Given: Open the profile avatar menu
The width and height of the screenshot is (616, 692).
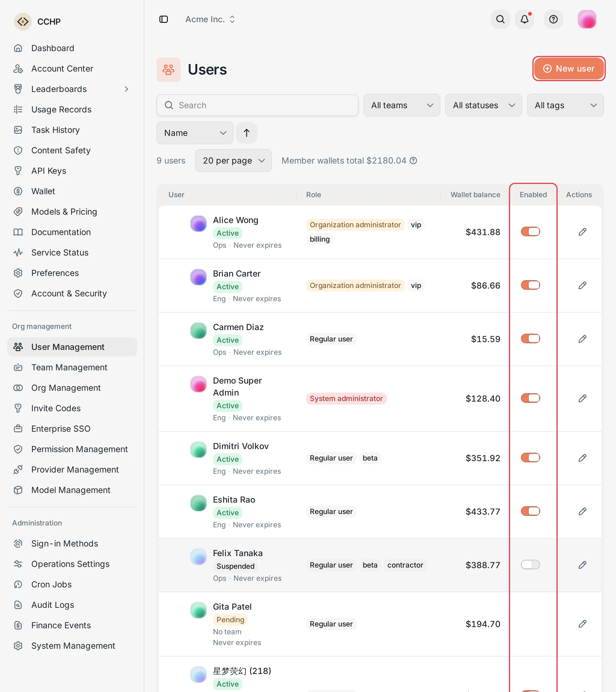Looking at the screenshot, I should click(x=587, y=19).
